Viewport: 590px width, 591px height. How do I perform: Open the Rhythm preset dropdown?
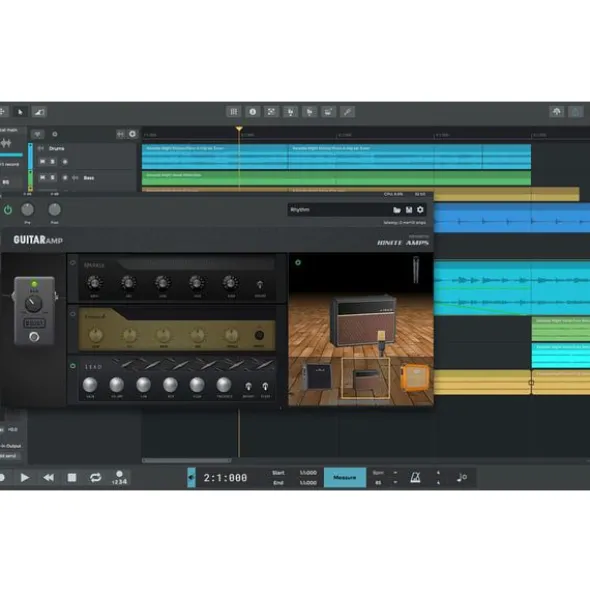click(x=339, y=210)
